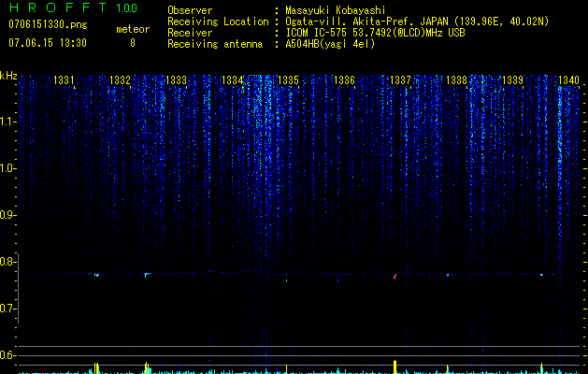The width and height of the screenshot is (588, 374).
Task: Click the 1337 time marker
Action: tap(400, 80)
